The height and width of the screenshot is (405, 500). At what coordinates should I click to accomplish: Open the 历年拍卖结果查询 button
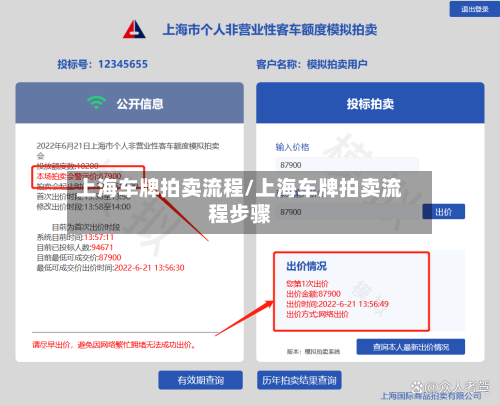(299, 380)
